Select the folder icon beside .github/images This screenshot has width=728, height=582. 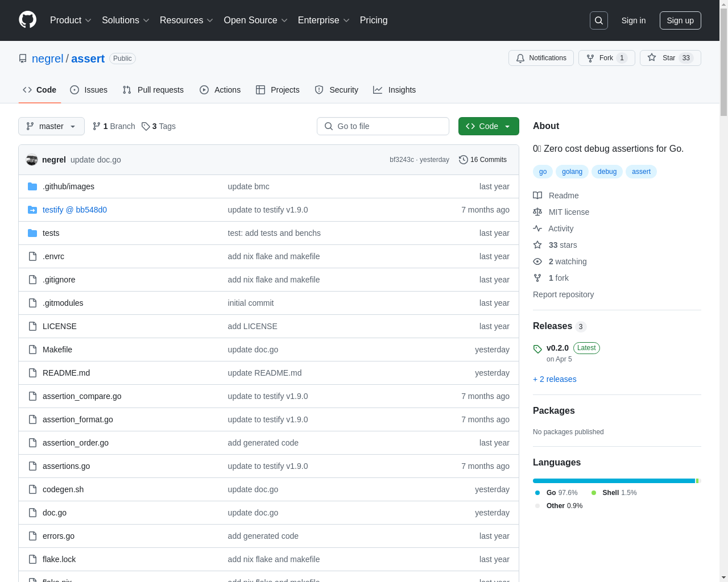coord(32,186)
